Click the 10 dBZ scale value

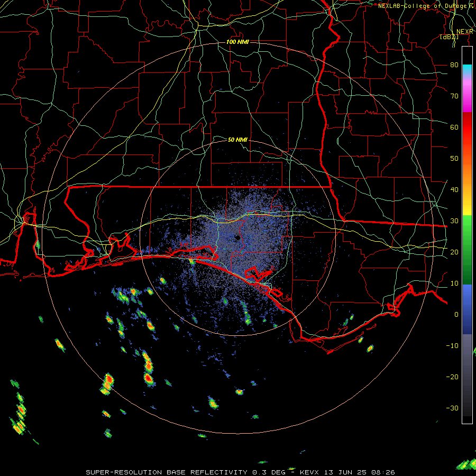pos(454,283)
